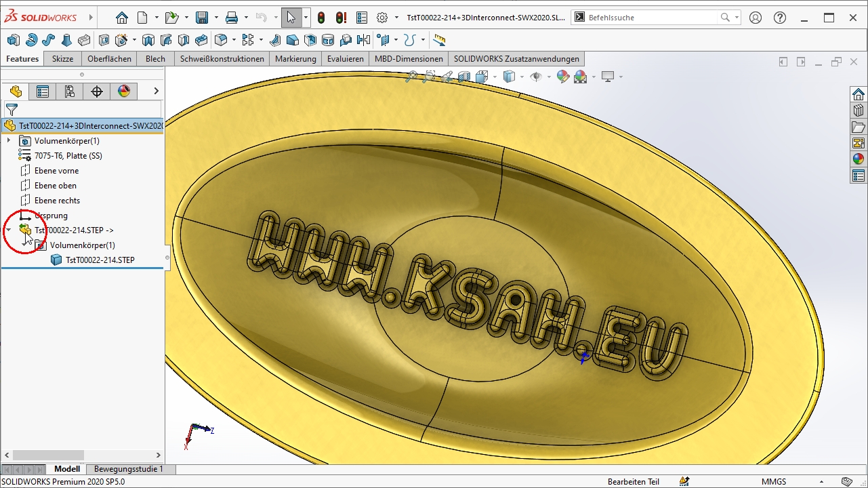Add a Rib feature
868x488 pixels.
pos(275,40)
